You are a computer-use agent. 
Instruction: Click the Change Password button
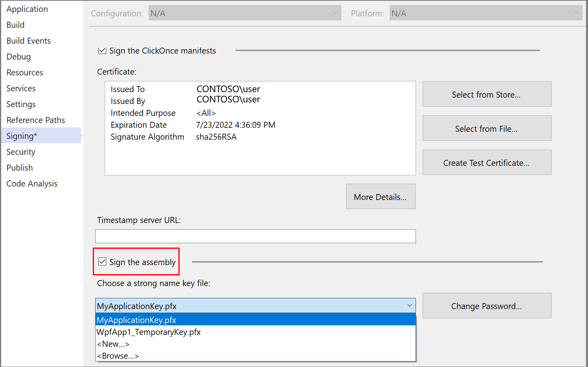(x=487, y=306)
